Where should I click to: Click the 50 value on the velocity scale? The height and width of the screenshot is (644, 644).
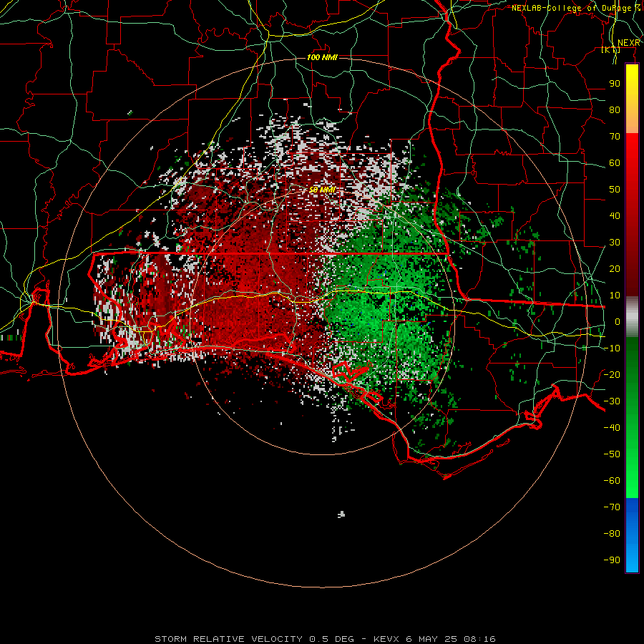point(615,190)
